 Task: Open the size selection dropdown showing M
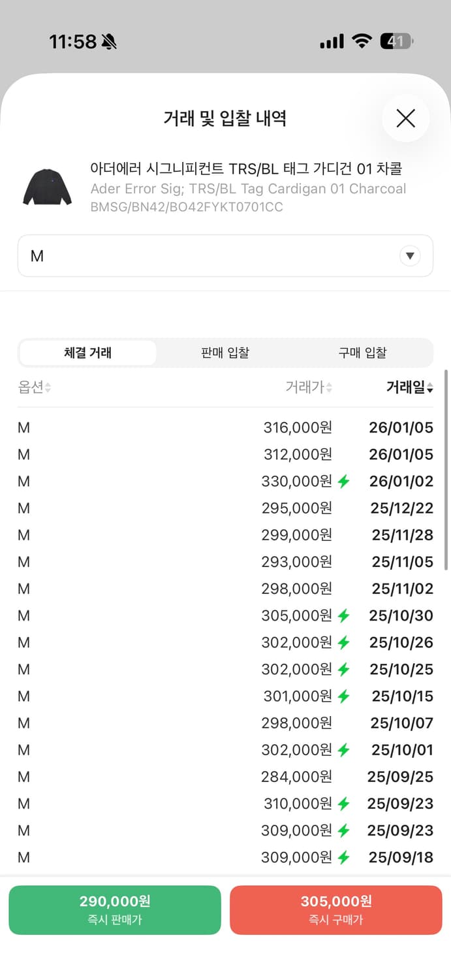click(x=225, y=255)
